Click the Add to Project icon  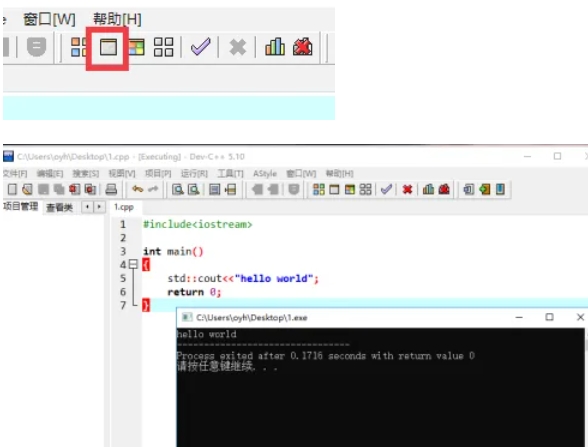coord(484,189)
